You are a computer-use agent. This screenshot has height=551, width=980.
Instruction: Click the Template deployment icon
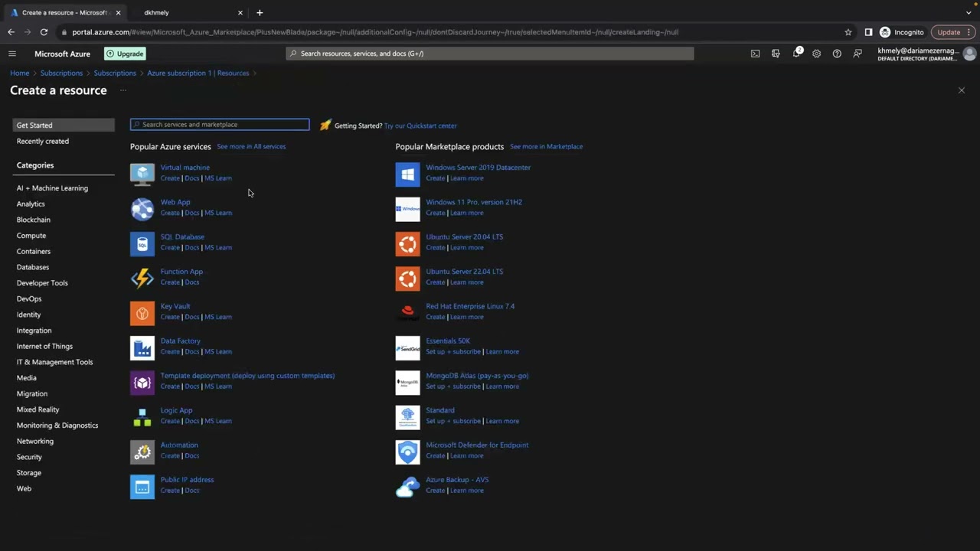[x=142, y=382]
